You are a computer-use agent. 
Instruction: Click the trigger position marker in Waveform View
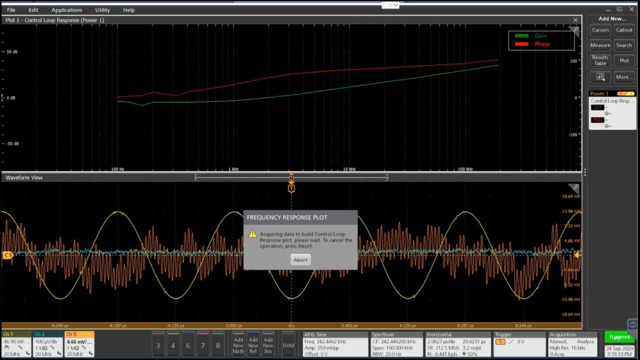point(291,189)
